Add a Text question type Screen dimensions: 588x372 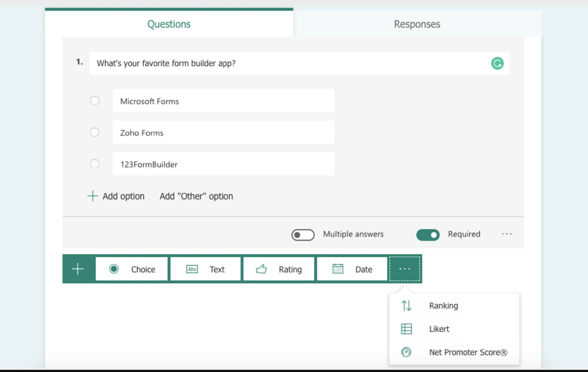coord(205,269)
